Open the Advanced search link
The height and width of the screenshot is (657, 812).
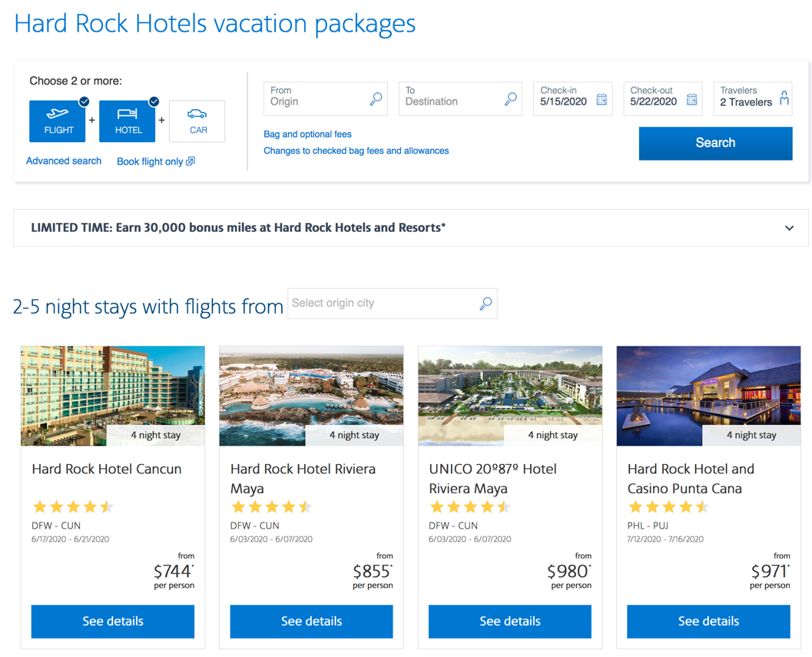tap(64, 161)
